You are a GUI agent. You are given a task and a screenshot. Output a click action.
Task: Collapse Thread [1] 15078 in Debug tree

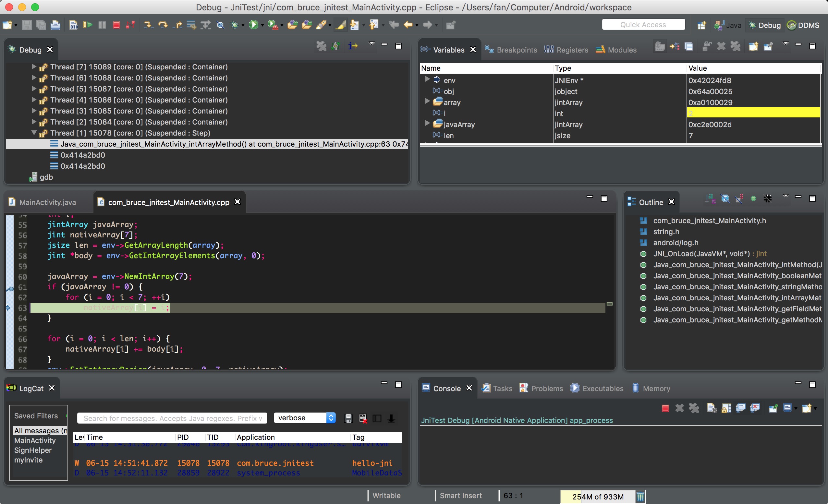coord(34,133)
